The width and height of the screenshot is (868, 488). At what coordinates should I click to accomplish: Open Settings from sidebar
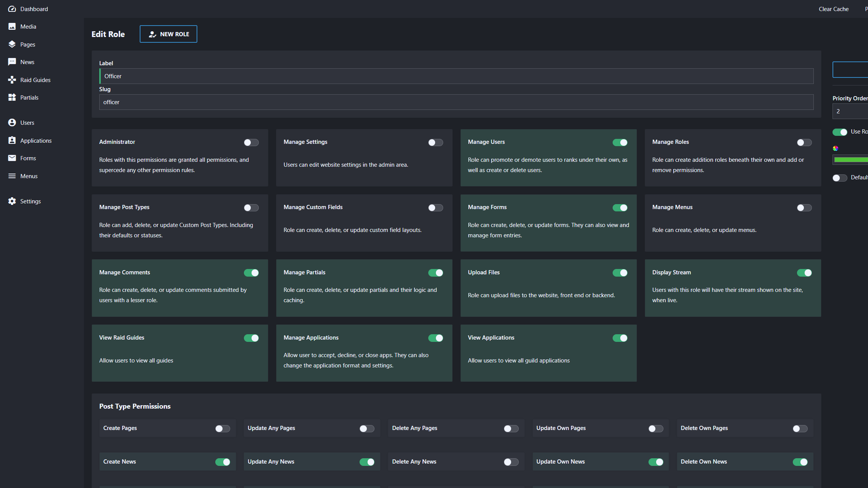(x=31, y=201)
